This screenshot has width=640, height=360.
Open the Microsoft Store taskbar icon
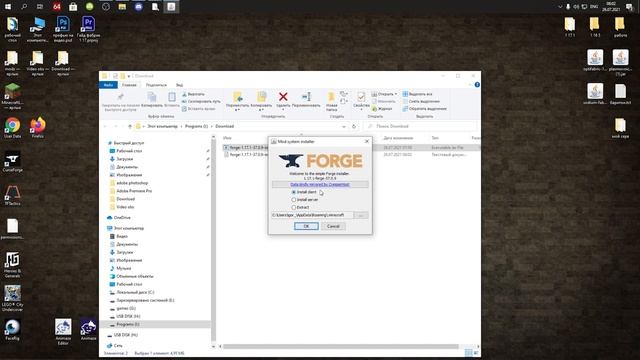73,7
